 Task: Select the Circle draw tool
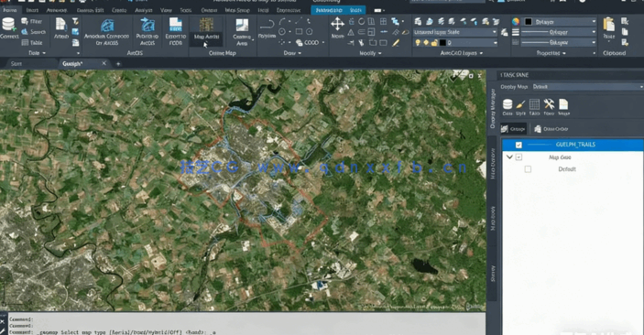(x=282, y=32)
